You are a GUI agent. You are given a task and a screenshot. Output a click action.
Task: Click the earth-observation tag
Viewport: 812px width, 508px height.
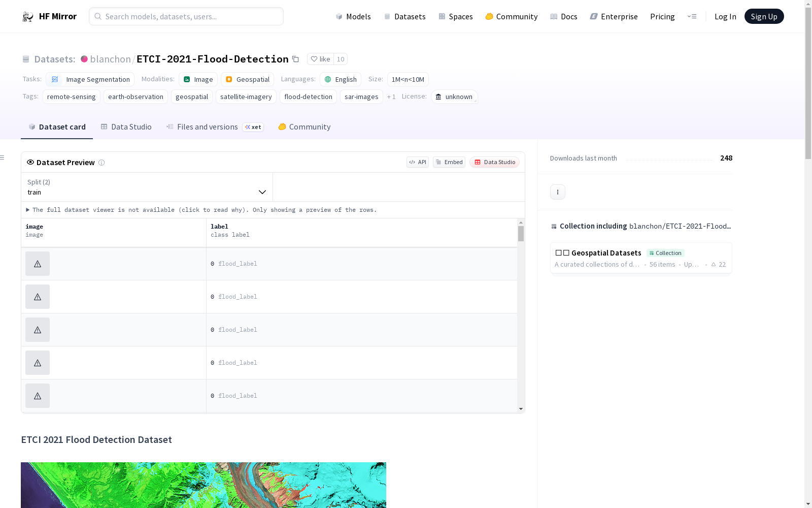point(136,97)
